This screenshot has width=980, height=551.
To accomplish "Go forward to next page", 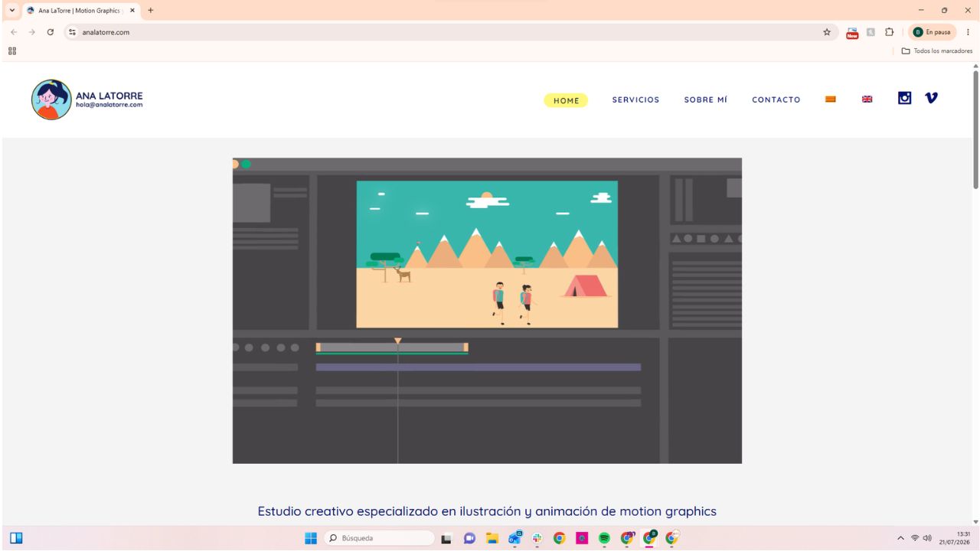I will tap(32, 32).
